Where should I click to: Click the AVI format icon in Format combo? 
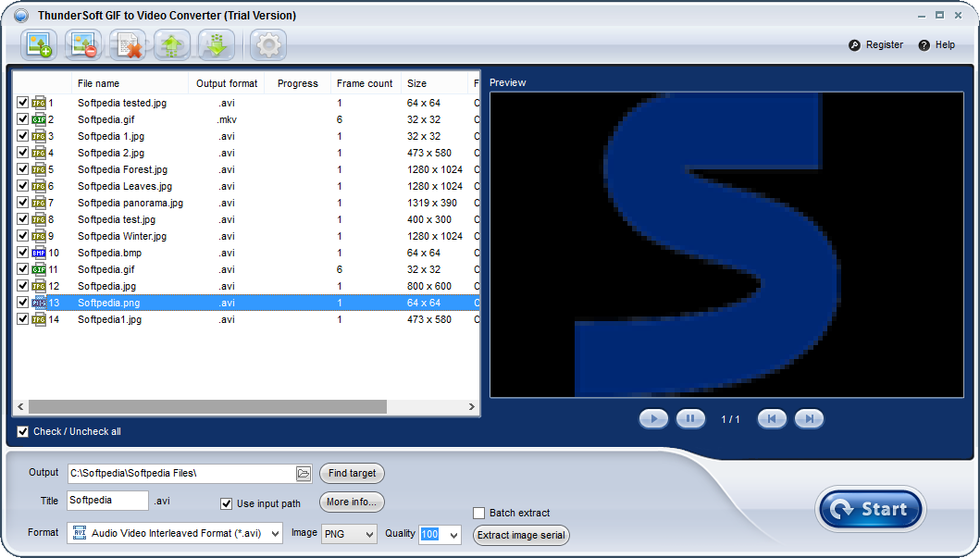[80, 533]
